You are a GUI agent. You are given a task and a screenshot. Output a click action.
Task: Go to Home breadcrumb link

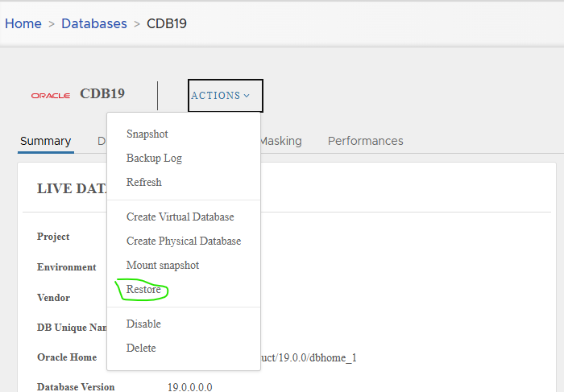coord(23,23)
